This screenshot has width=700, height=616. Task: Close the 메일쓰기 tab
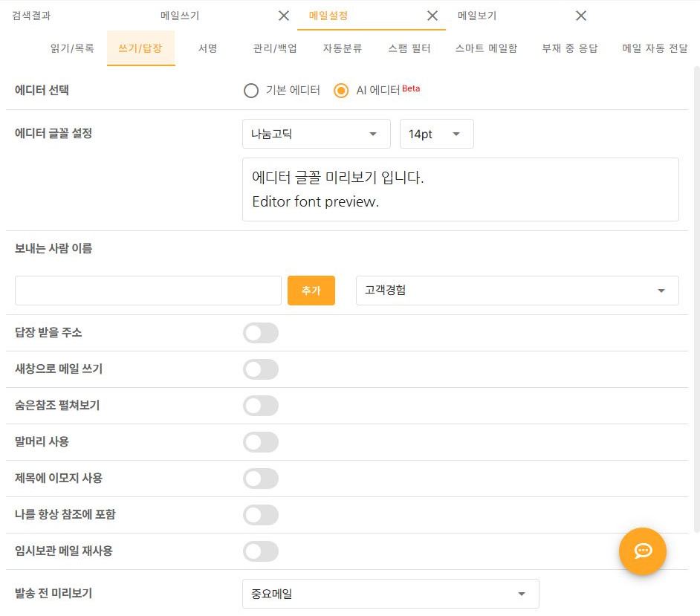coord(283,16)
